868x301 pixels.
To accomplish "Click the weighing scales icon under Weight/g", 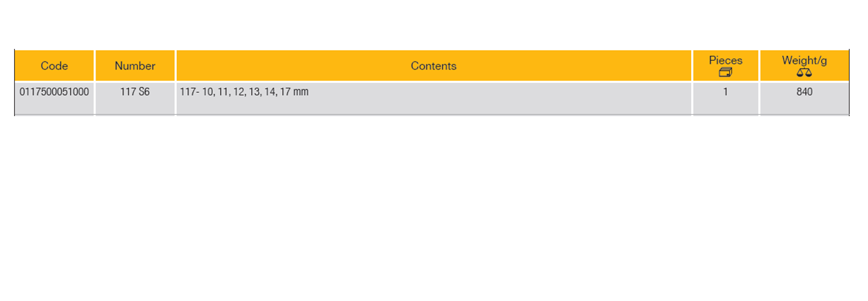I will click(804, 72).
